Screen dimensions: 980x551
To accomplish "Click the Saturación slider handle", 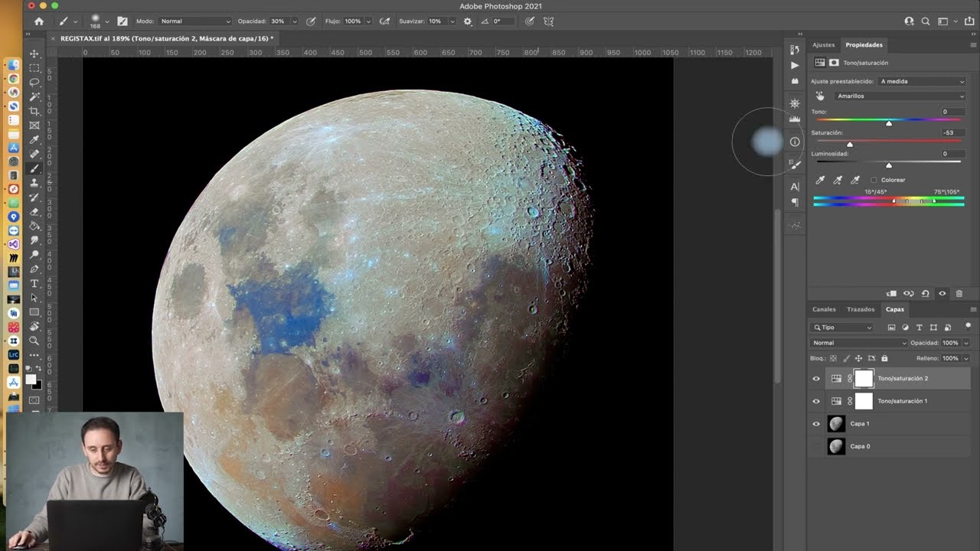I will point(850,144).
